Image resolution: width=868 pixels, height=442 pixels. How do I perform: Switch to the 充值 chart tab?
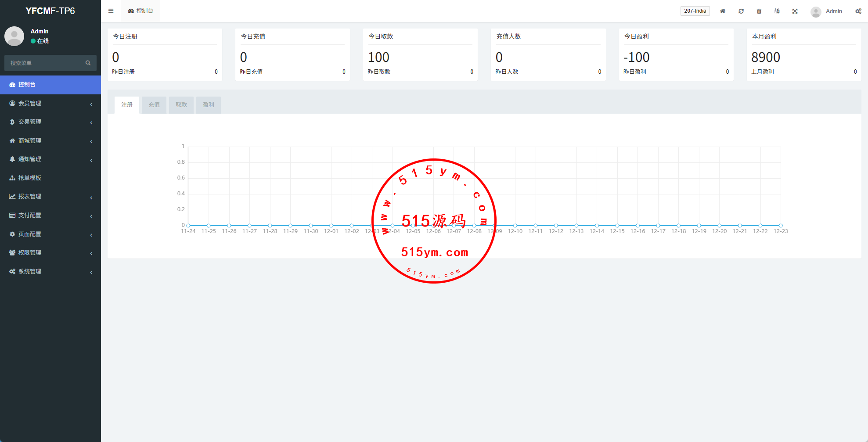click(x=154, y=105)
